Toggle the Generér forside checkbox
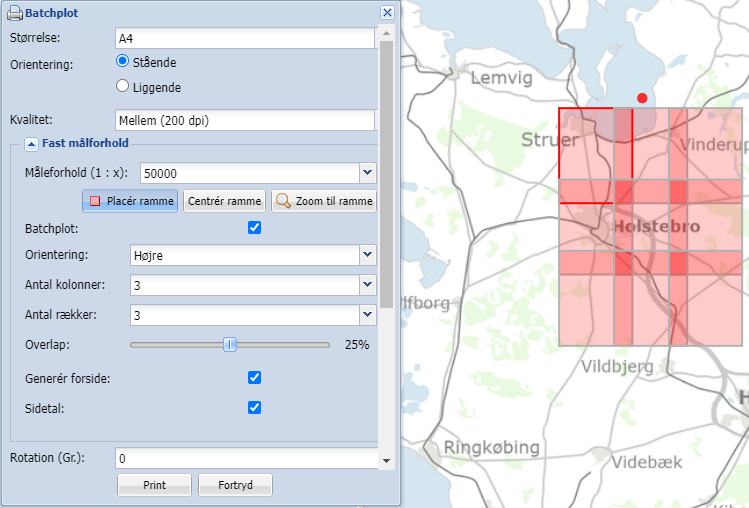 254,378
